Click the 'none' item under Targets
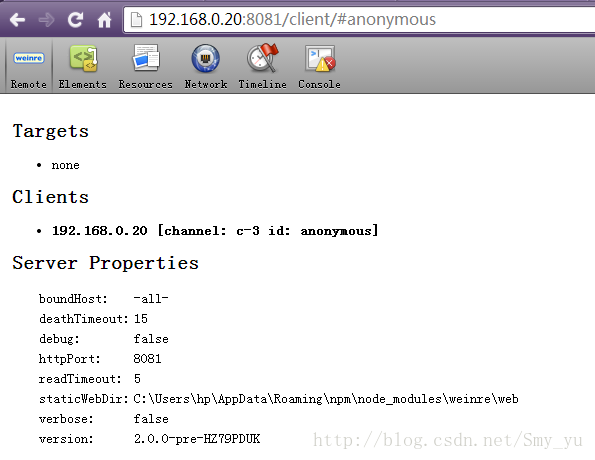This screenshot has height=460, width=595. (x=65, y=165)
